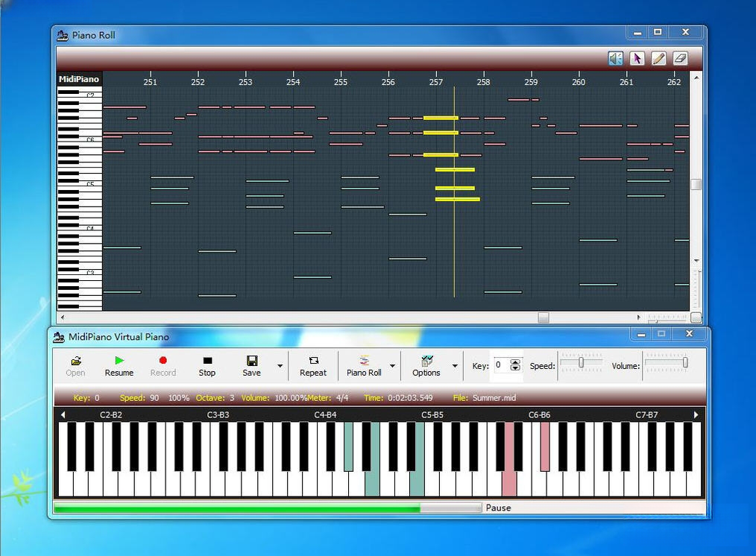Click the C7-B7 octave label
The height and width of the screenshot is (556, 756).
[x=646, y=414]
